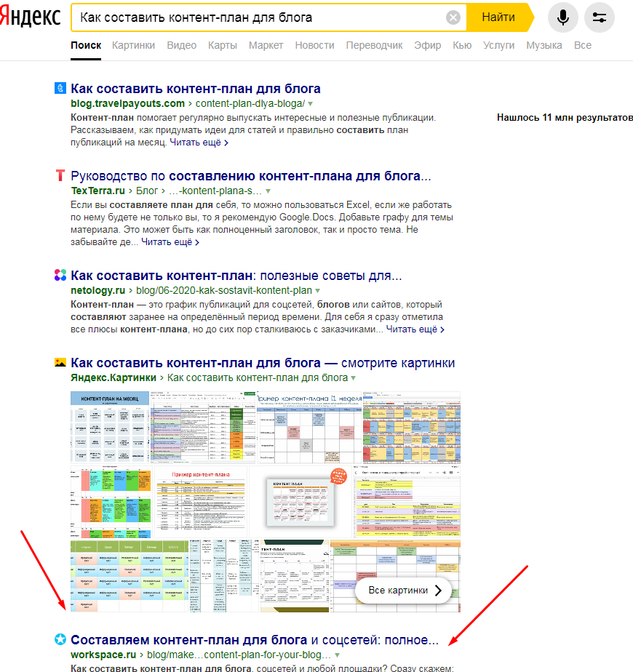Clear the search query with X icon
The height and width of the screenshot is (672, 633).
point(453,17)
